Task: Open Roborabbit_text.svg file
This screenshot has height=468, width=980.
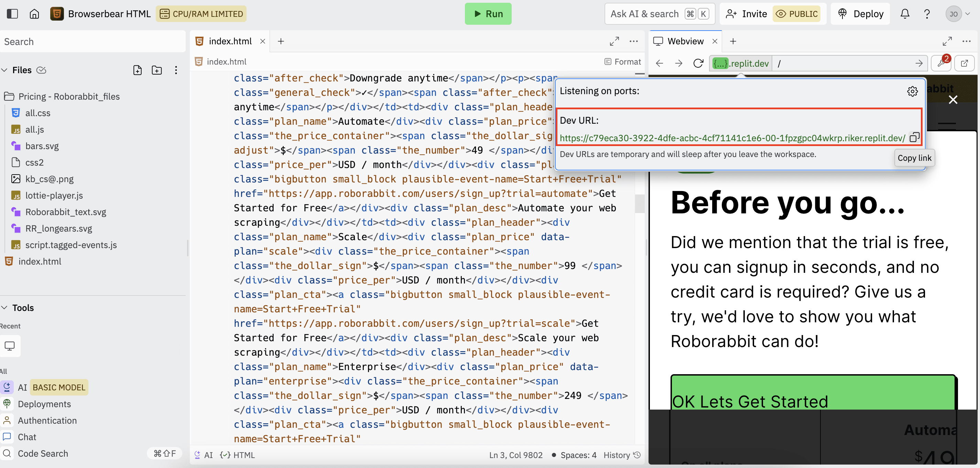Action: pyautogui.click(x=66, y=212)
